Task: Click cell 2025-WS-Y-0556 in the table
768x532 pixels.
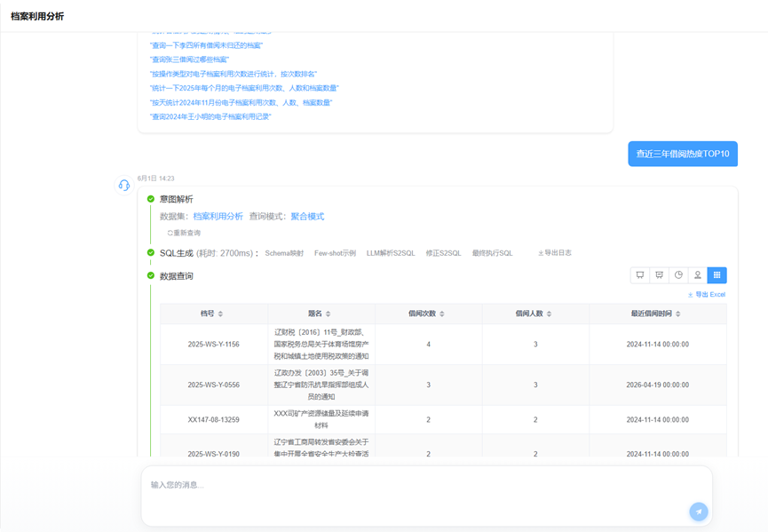Action: [x=214, y=385]
